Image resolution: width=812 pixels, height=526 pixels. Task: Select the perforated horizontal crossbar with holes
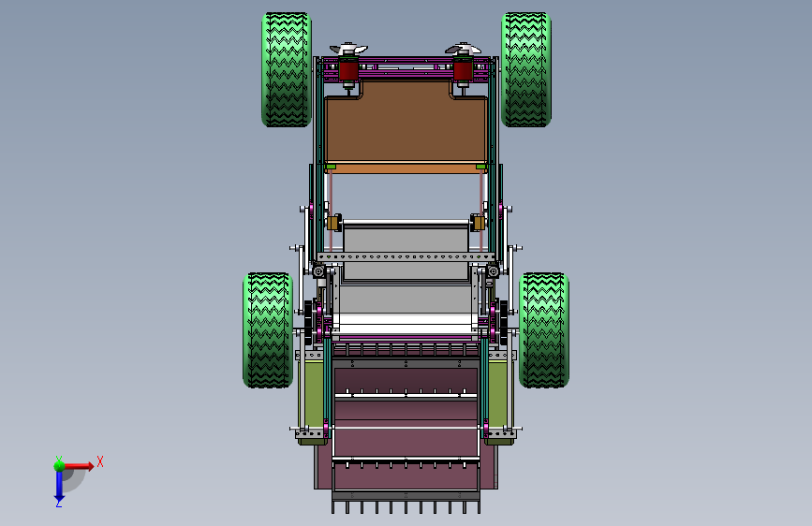[406, 256]
